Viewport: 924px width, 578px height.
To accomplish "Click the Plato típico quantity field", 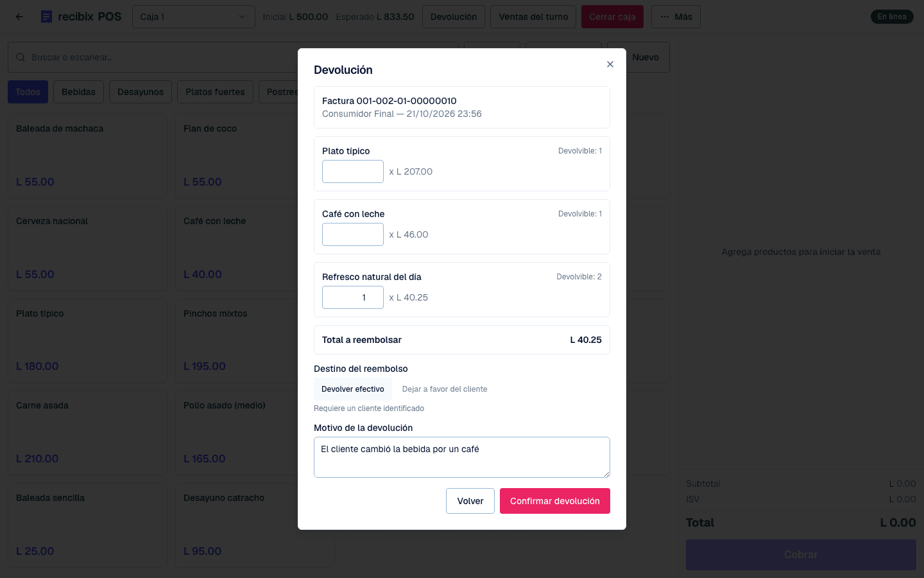I will [x=353, y=171].
